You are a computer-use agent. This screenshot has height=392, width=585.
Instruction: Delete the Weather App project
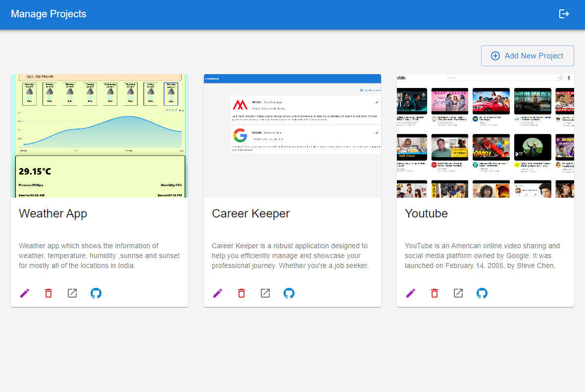click(49, 293)
